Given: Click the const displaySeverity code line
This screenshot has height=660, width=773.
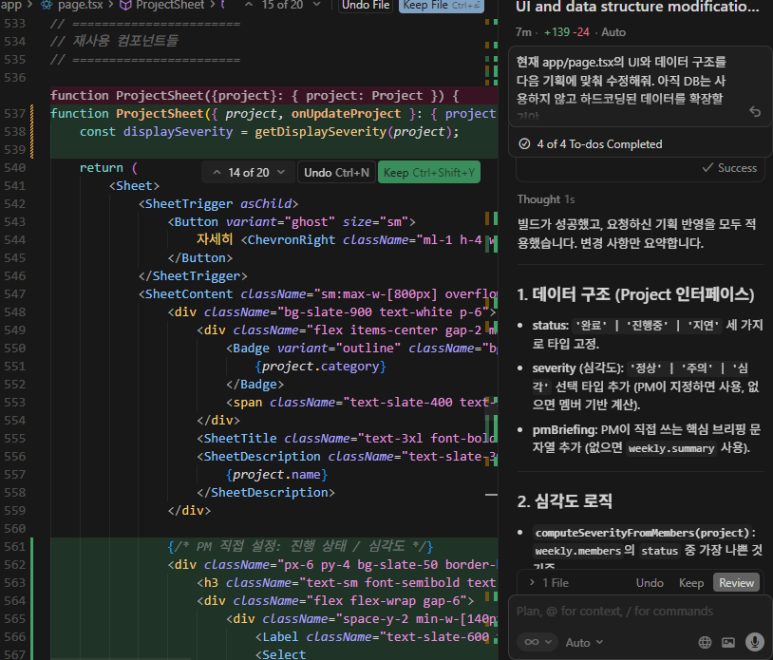Looking at the screenshot, I should click(x=269, y=132).
